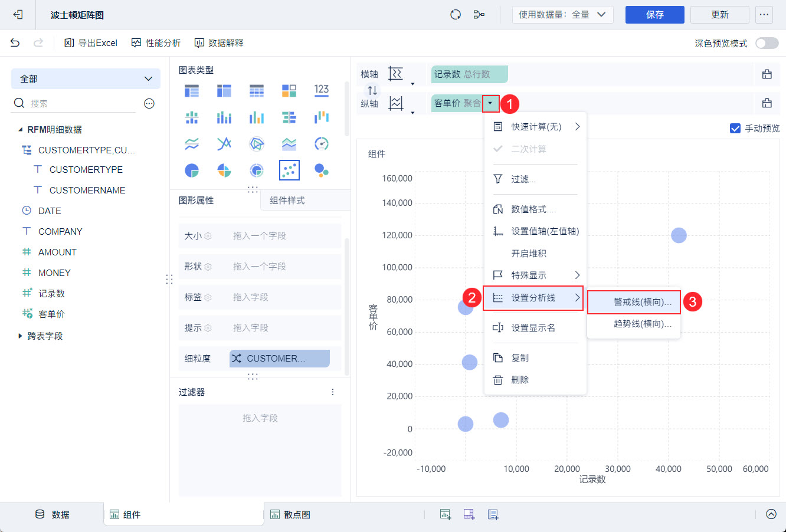The height and width of the screenshot is (532, 786).
Task: Open the 设置分析线 submenu entry
Action: tap(533, 298)
